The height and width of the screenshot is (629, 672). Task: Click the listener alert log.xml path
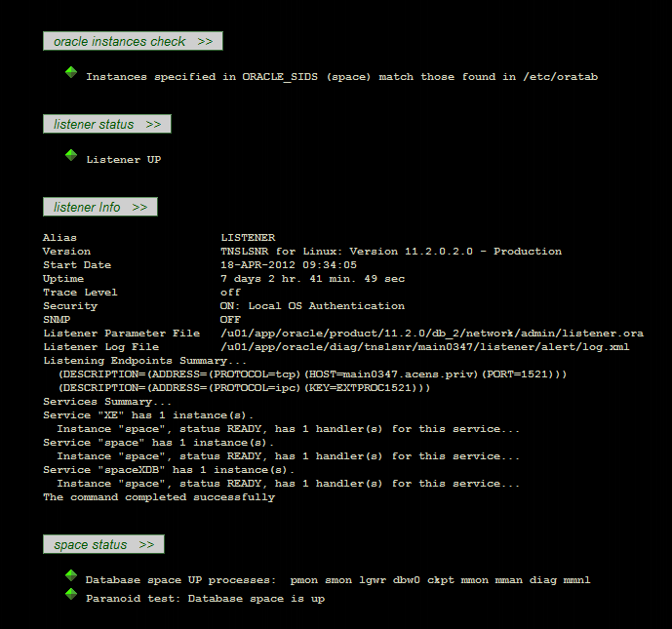pos(424,347)
